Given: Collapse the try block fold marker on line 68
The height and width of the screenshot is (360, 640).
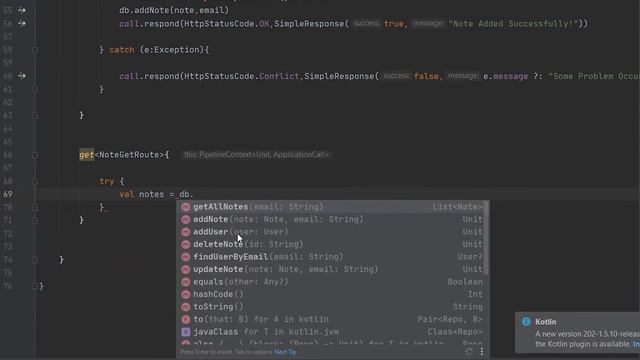Looking at the screenshot, I should tap(35, 181).
